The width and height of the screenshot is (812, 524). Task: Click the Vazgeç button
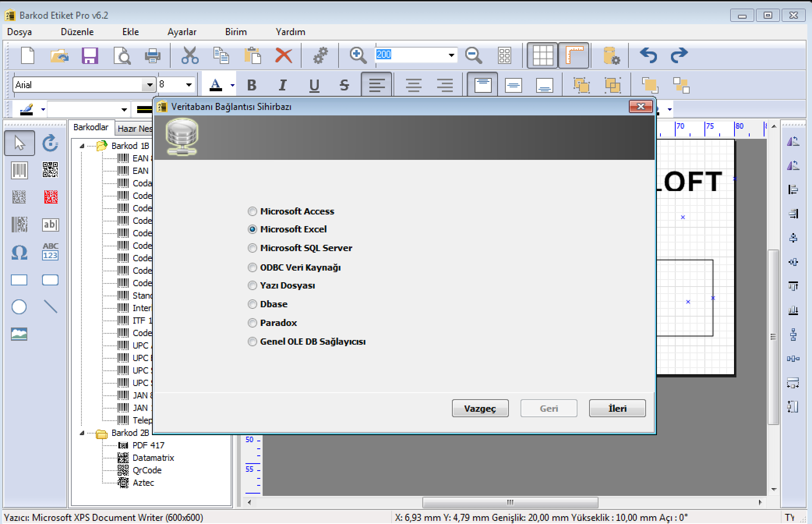click(x=480, y=408)
